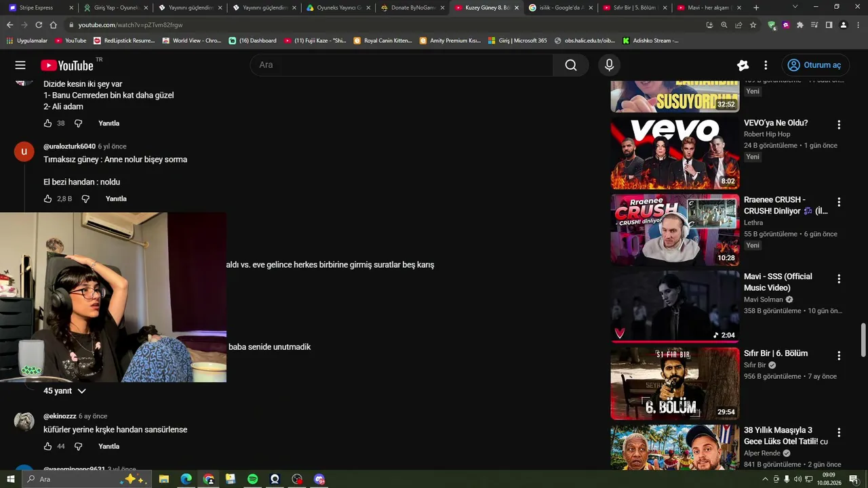
Task: Open the Giriş | Microsoft 365 bookmark
Action: click(517, 41)
